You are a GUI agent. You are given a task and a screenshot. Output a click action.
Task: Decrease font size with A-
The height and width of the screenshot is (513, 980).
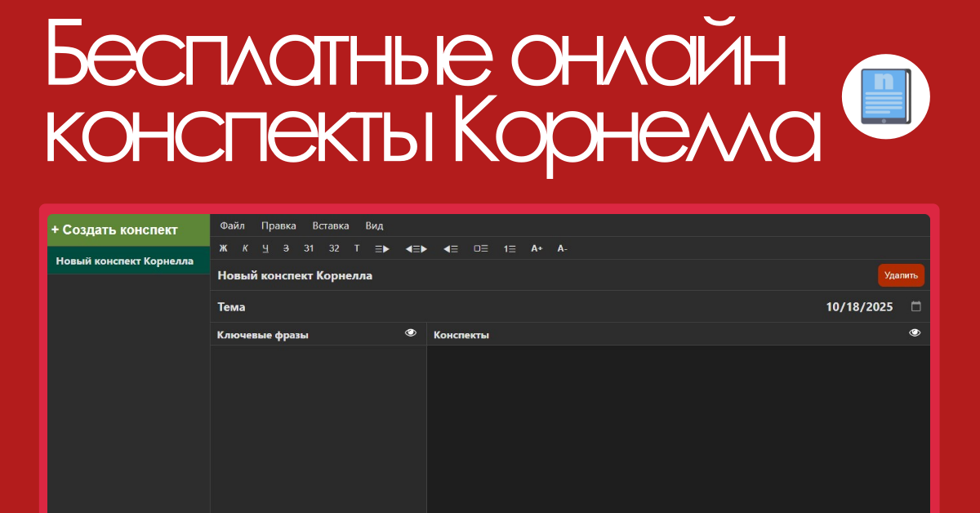tap(562, 248)
